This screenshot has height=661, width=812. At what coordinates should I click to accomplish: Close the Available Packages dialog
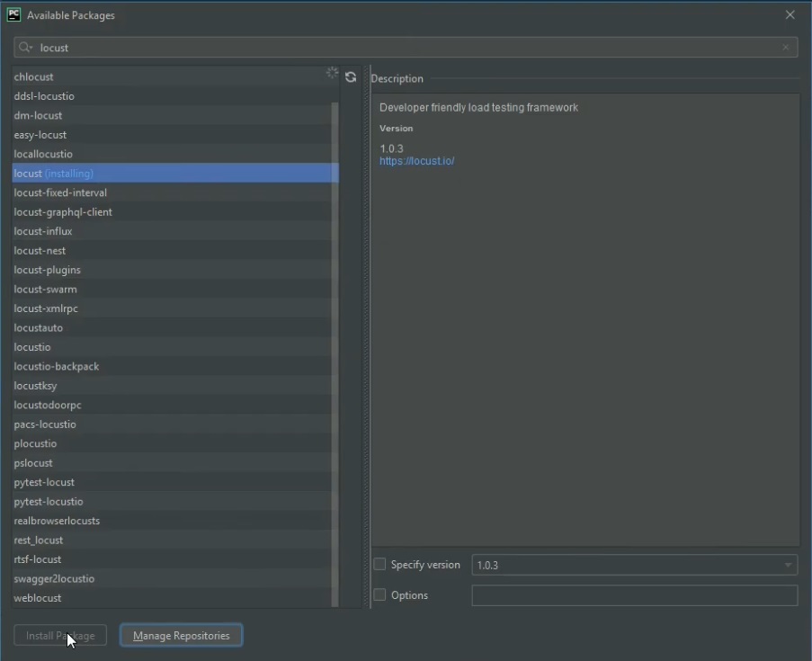790,15
